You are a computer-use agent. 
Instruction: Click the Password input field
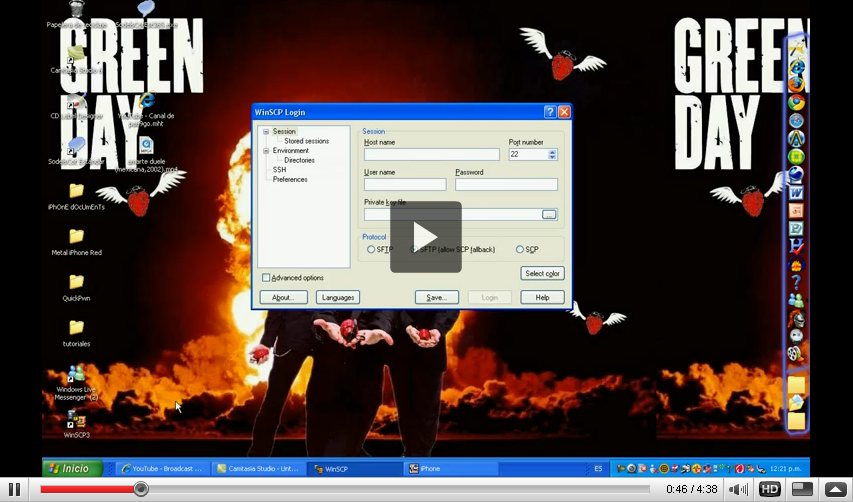click(x=506, y=184)
